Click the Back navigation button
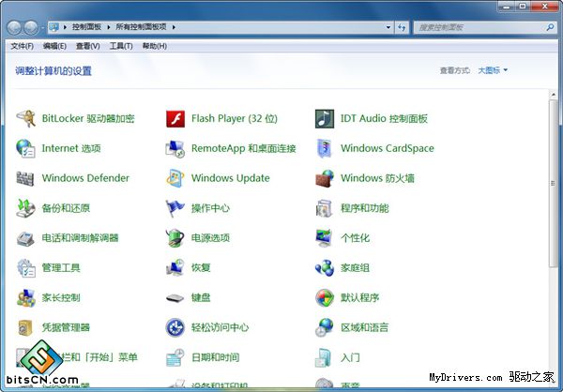This screenshot has height=392, width=563. (15, 27)
